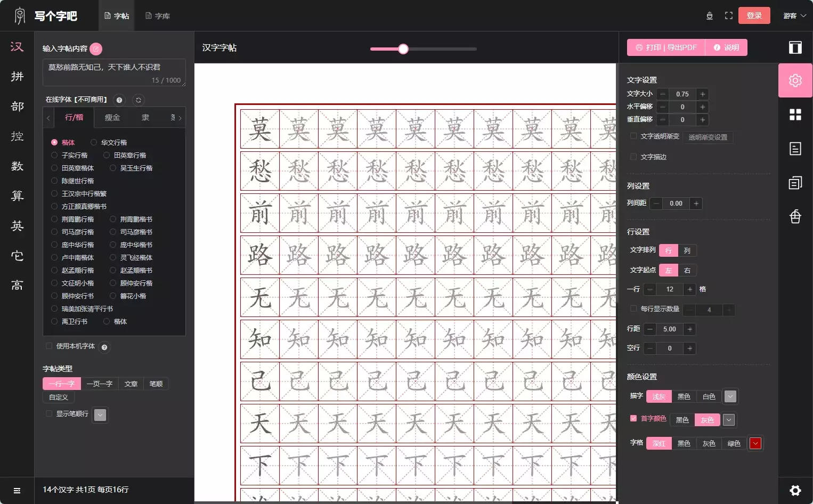This screenshot has width=813, height=504.
Task: Open the 首字颜色 custom color dropdown
Action: tap(729, 420)
